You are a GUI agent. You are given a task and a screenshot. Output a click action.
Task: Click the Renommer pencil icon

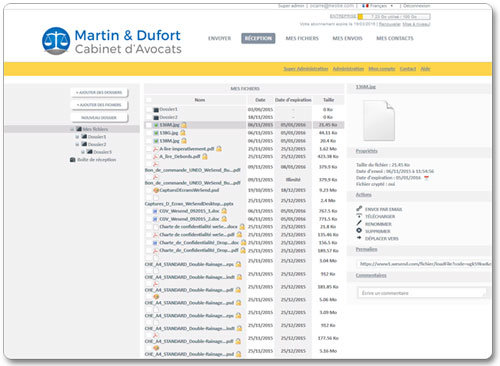coord(359,223)
